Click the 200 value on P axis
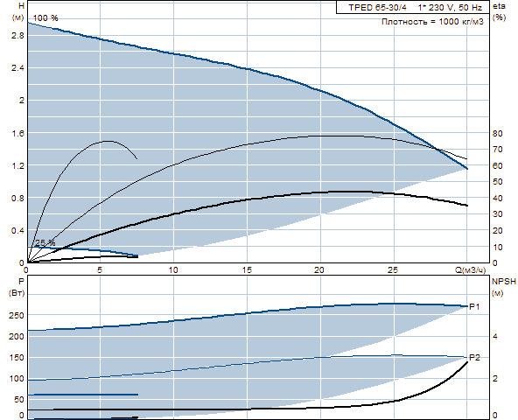This screenshot has width=518, height=420. [17, 336]
